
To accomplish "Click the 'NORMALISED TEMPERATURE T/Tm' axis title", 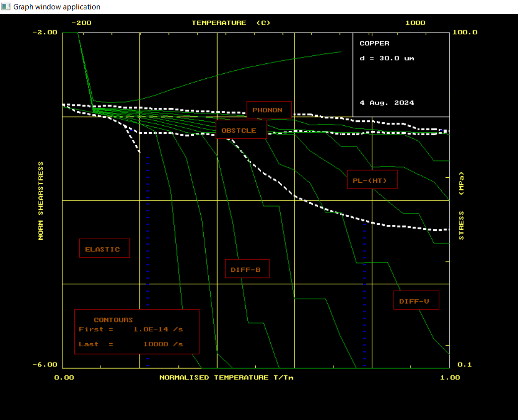I will pyautogui.click(x=227, y=377).
